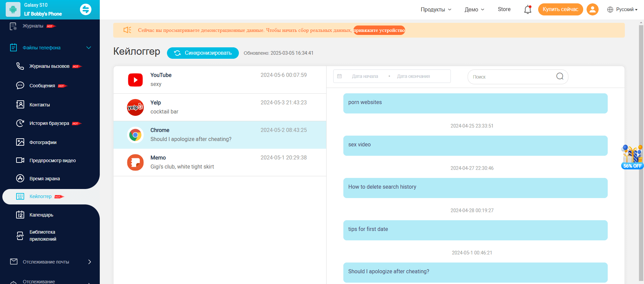644x284 pixels.
Task: Open the Продукты dropdown menu
Action: point(436,9)
